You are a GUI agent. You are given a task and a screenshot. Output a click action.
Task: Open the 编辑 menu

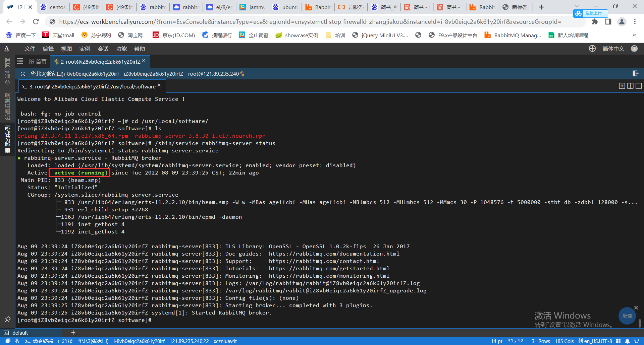[x=48, y=49]
